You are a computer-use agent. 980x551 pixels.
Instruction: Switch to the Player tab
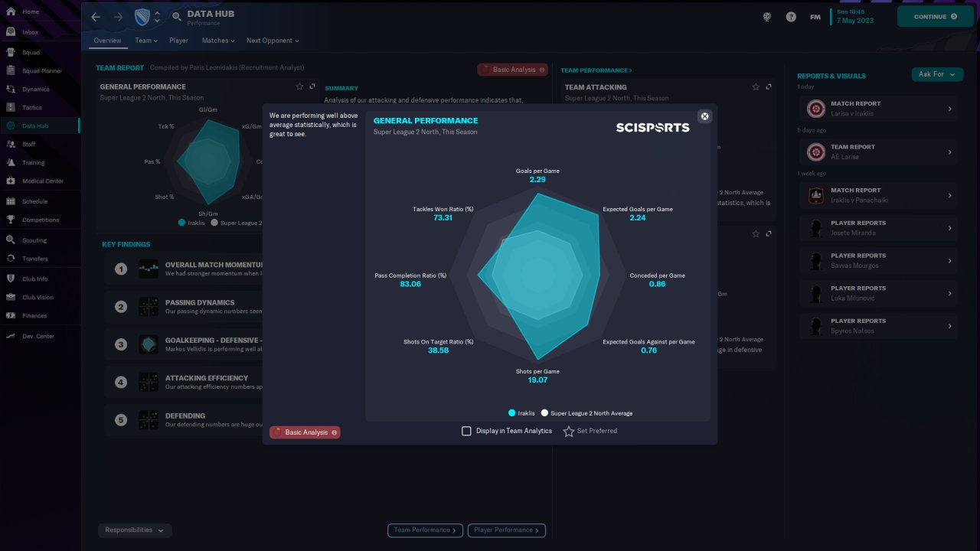(179, 41)
